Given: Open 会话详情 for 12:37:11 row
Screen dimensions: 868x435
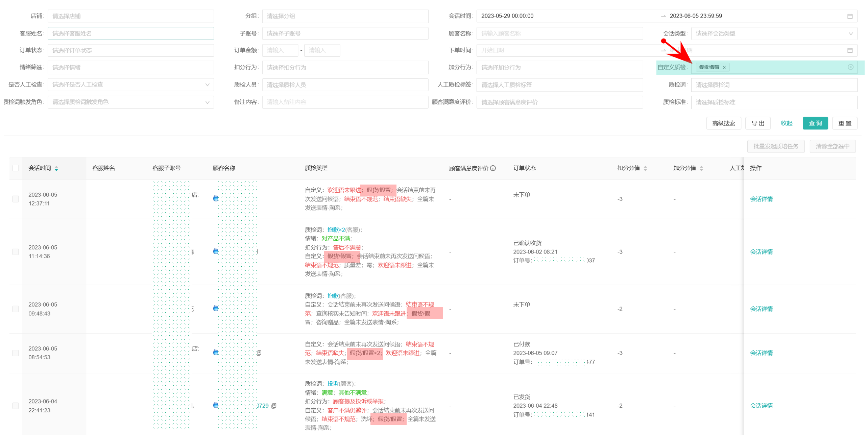Looking at the screenshot, I should point(761,199).
